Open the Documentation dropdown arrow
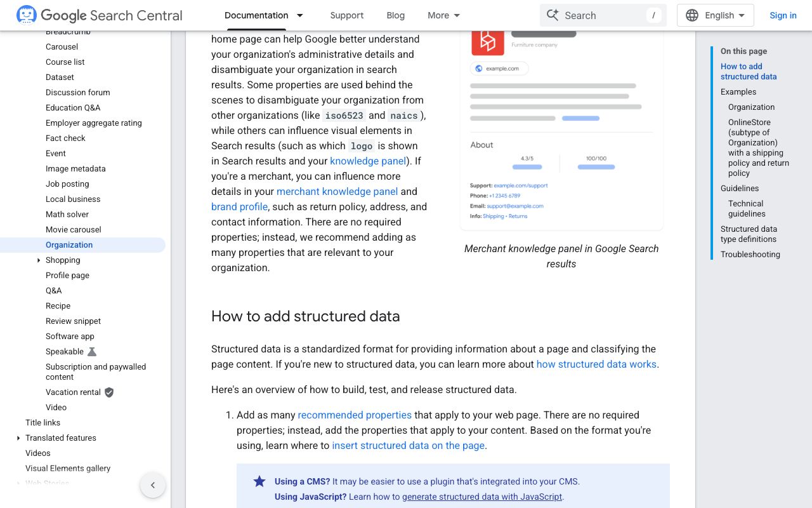Image resolution: width=812 pixels, height=508 pixels. tap(300, 15)
